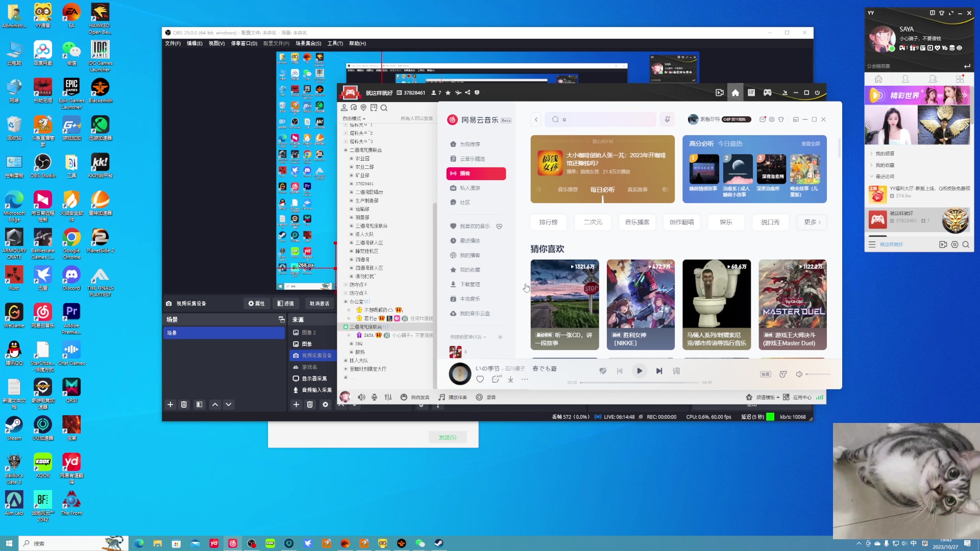The width and height of the screenshot is (980, 551).
Task: Adjust NetEase volume slider
Action: (x=818, y=374)
